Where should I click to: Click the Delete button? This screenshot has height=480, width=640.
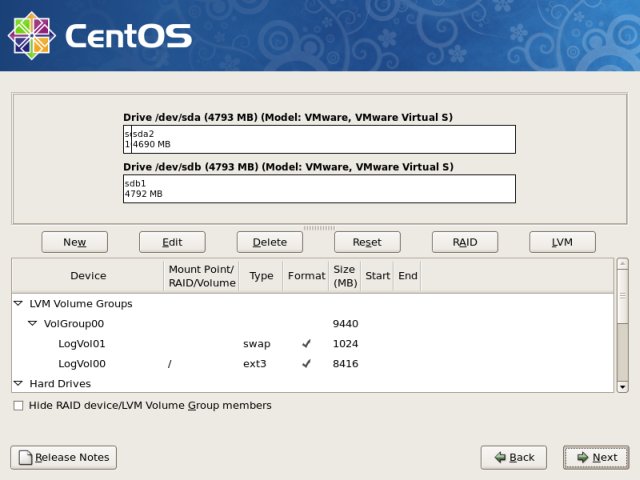point(269,242)
